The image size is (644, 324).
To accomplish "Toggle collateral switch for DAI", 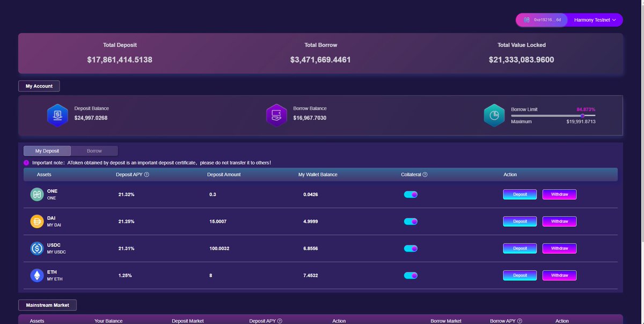I will [x=411, y=221].
